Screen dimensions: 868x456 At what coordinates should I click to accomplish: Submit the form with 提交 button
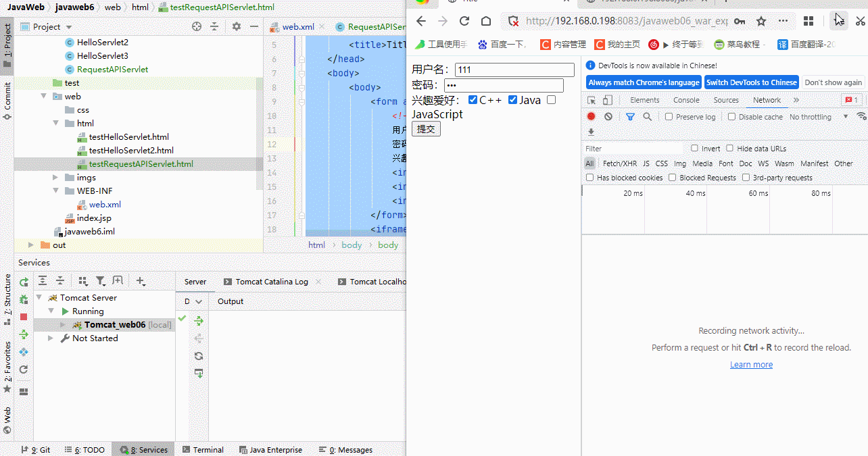[426, 129]
